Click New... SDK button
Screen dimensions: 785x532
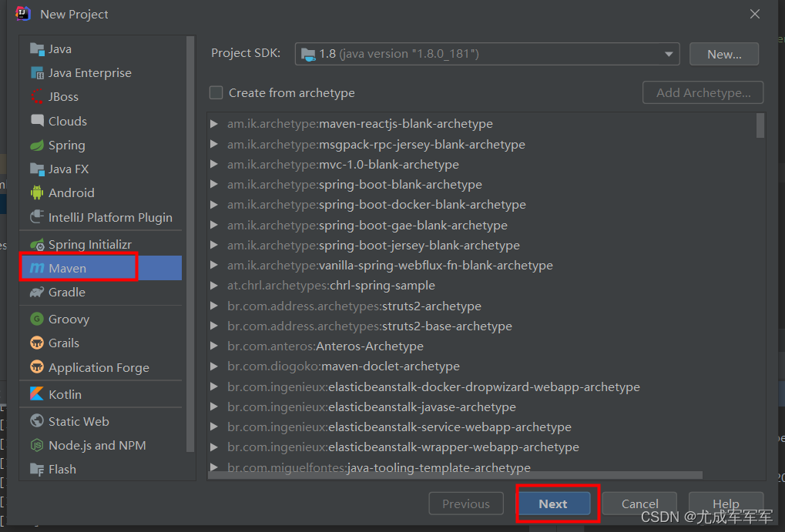[724, 54]
